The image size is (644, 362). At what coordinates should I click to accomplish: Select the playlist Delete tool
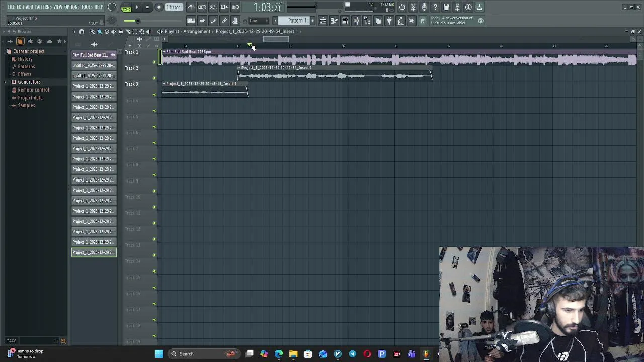coord(107,32)
